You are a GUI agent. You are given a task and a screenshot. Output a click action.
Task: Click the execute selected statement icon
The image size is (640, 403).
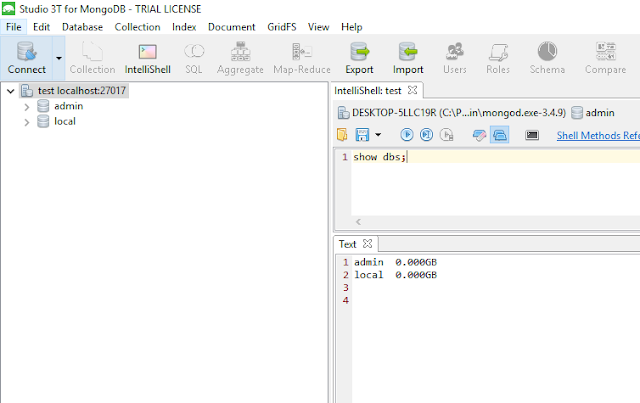pos(427,135)
